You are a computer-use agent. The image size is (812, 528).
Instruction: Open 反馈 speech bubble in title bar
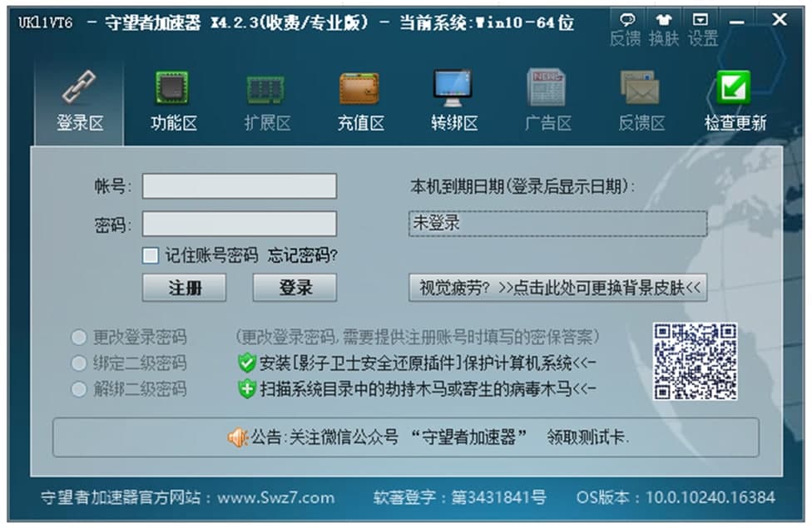coord(626,30)
